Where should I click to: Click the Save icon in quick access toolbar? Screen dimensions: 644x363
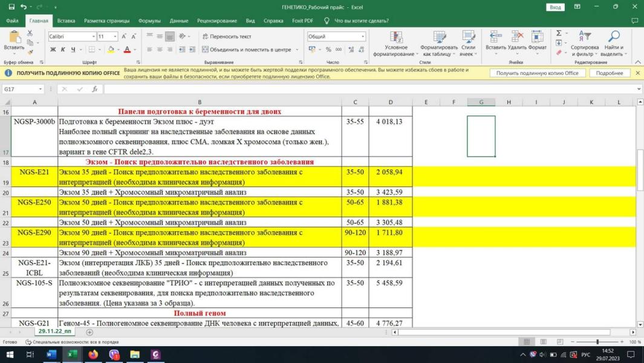[x=11, y=7]
